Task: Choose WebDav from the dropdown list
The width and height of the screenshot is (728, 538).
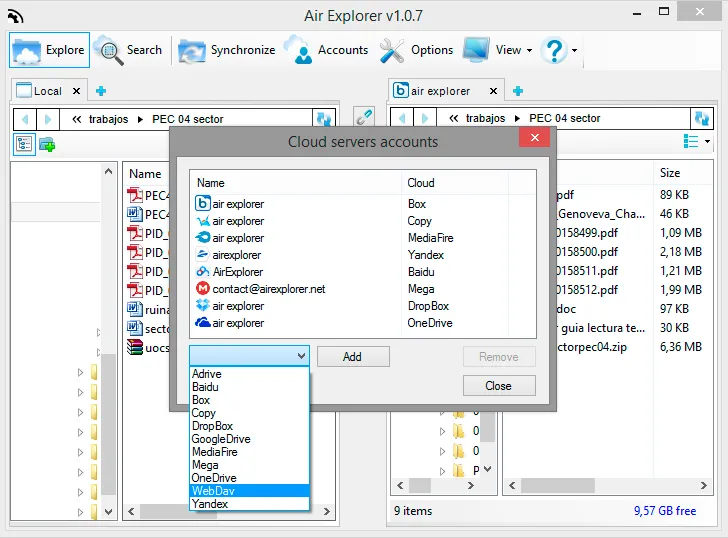Action: (x=249, y=491)
